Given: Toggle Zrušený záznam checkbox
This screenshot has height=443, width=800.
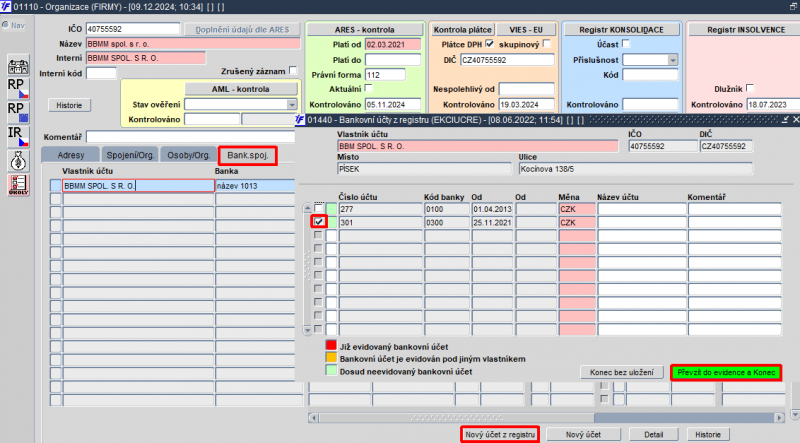Looking at the screenshot, I should coord(293,70).
